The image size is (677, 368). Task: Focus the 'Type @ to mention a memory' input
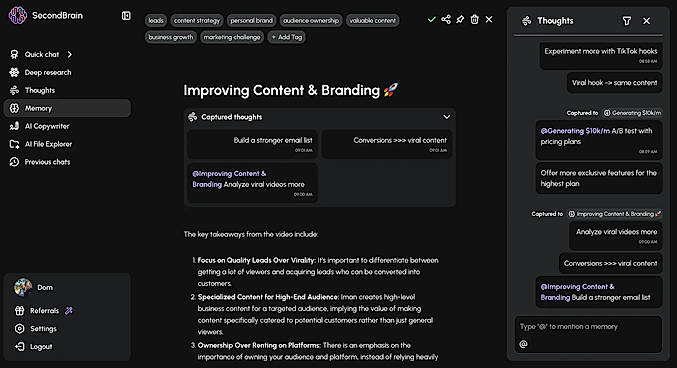click(588, 334)
